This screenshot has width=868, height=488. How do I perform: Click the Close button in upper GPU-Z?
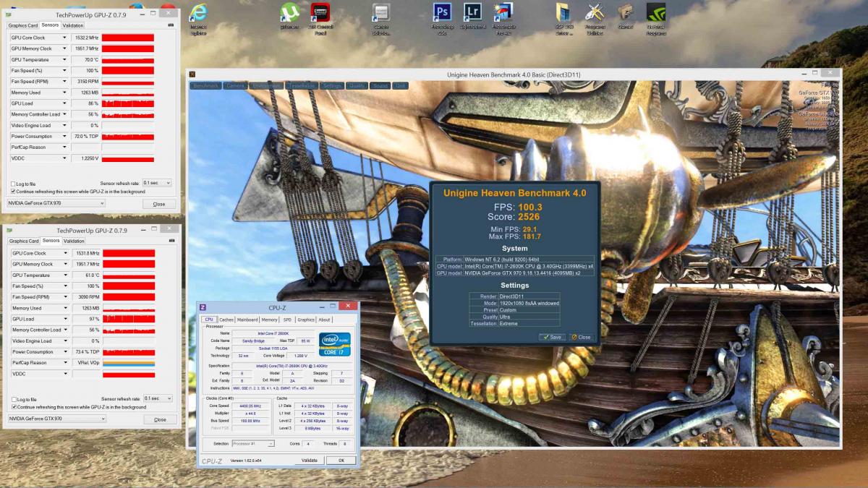point(159,204)
